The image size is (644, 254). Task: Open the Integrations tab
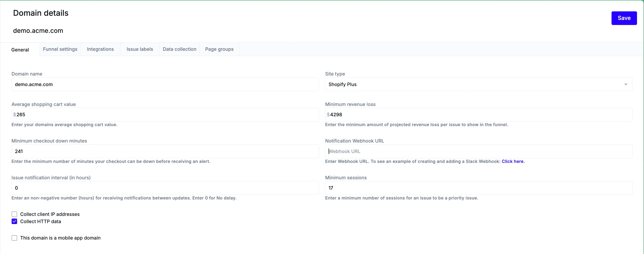[100, 49]
